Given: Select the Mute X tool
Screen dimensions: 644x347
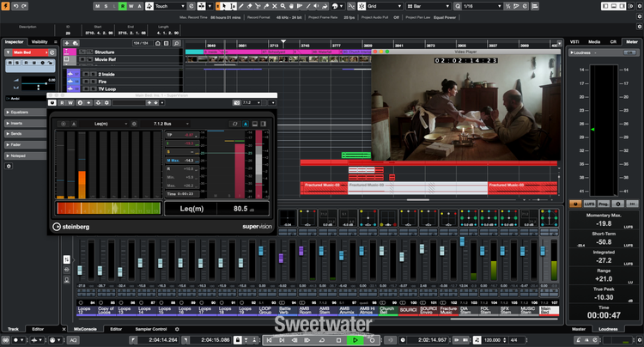Looking at the screenshot, I should (x=275, y=6).
